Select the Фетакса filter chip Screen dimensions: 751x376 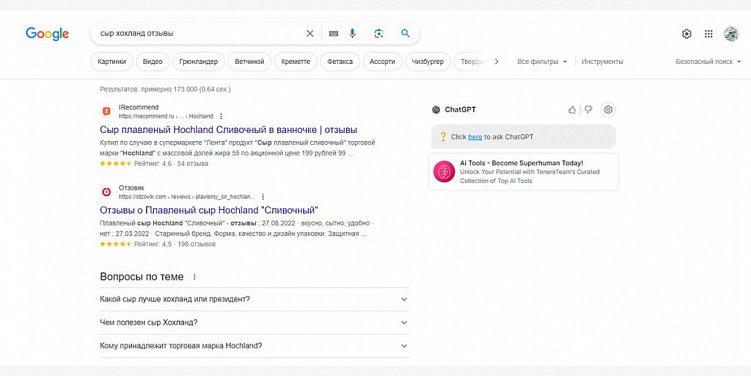pos(340,62)
